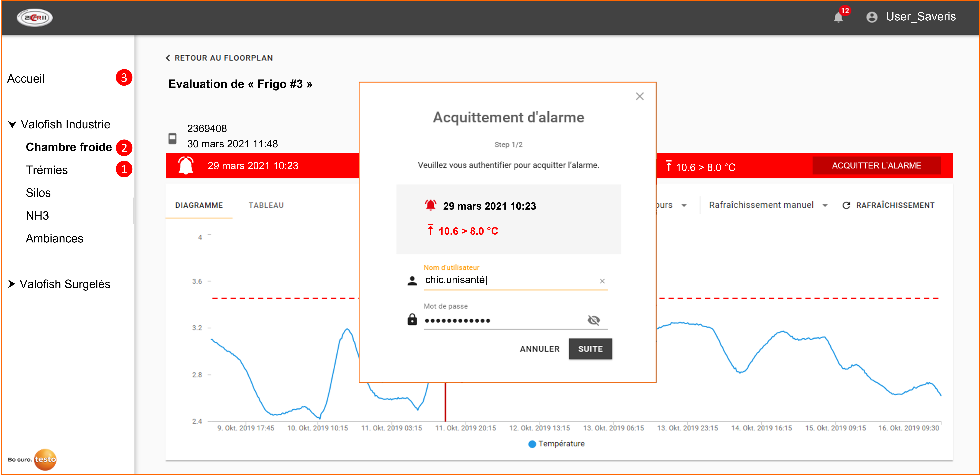Click the white alarm bell in red banner

pyautogui.click(x=186, y=166)
